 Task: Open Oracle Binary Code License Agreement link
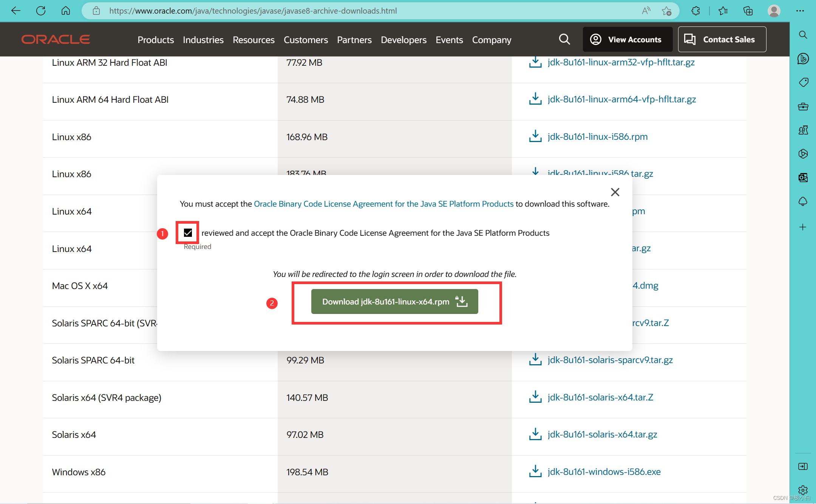click(x=383, y=204)
